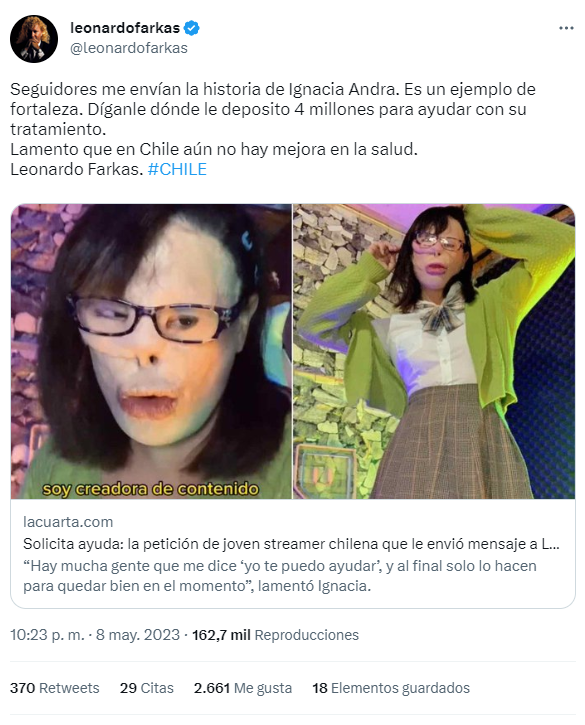View the 18 Elementos guardados count
585x725 pixels.
(x=391, y=688)
